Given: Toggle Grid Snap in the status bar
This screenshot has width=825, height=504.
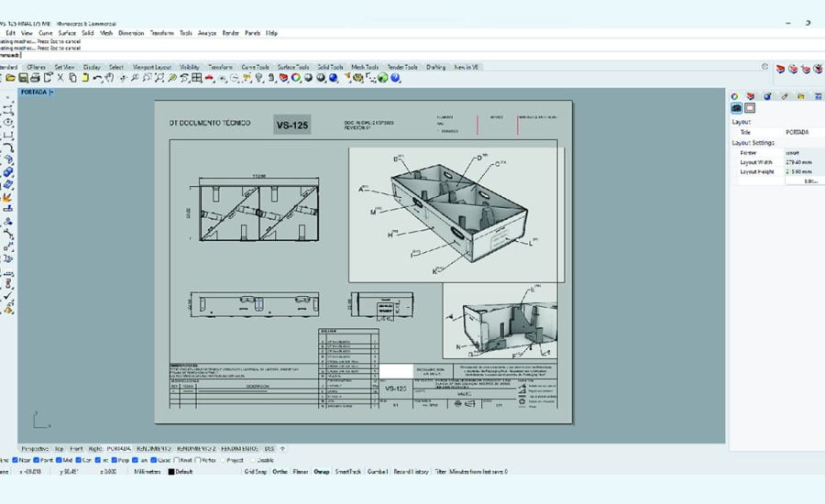Looking at the screenshot, I should (x=256, y=471).
